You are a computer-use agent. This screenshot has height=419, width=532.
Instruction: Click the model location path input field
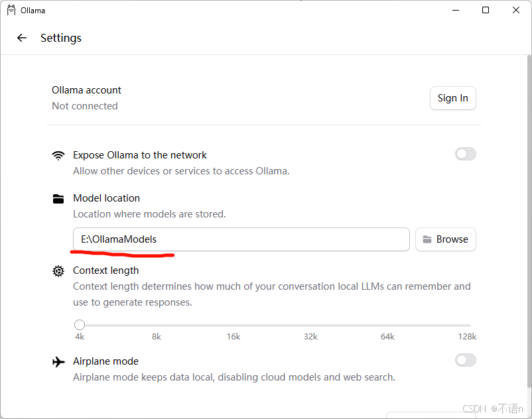click(241, 239)
